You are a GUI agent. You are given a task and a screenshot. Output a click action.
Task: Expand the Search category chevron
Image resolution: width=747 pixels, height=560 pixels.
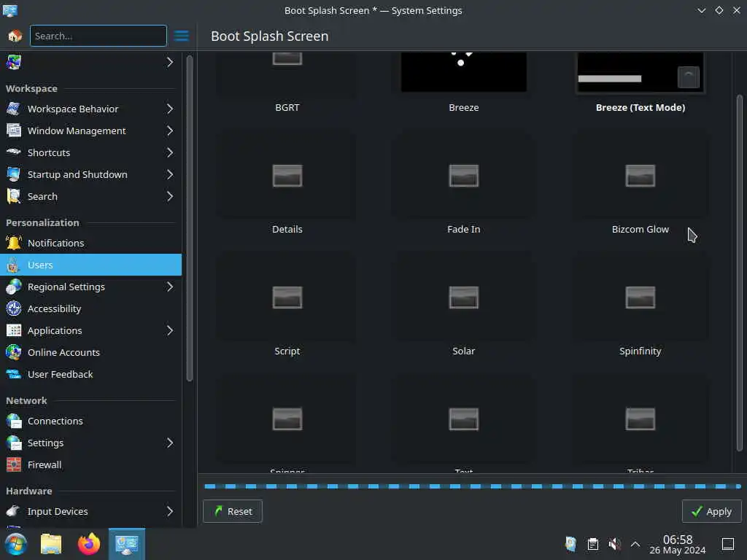(x=170, y=196)
